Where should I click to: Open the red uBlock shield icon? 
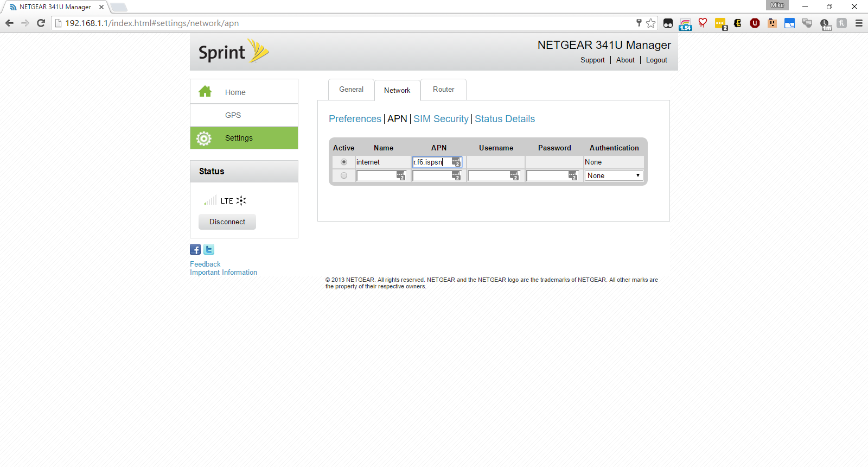[x=755, y=23]
